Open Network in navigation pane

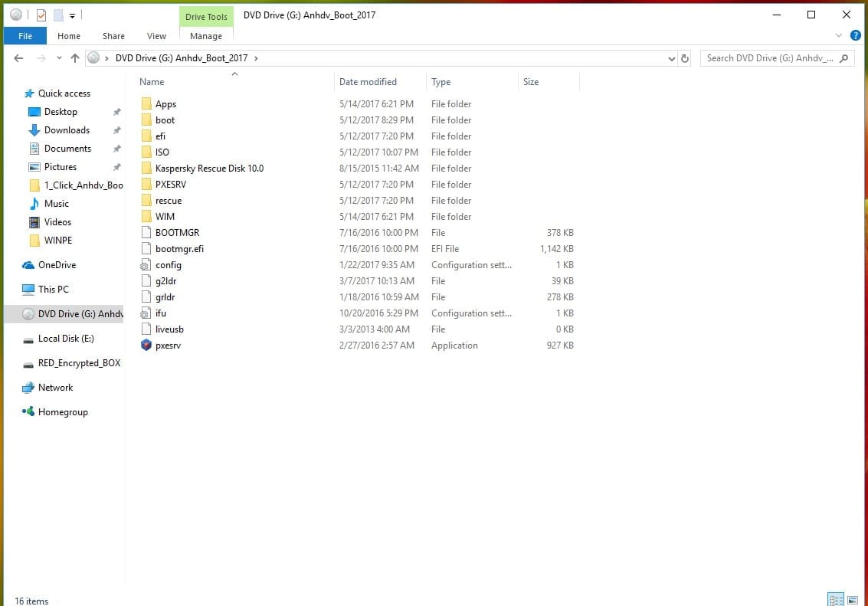coord(55,388)
